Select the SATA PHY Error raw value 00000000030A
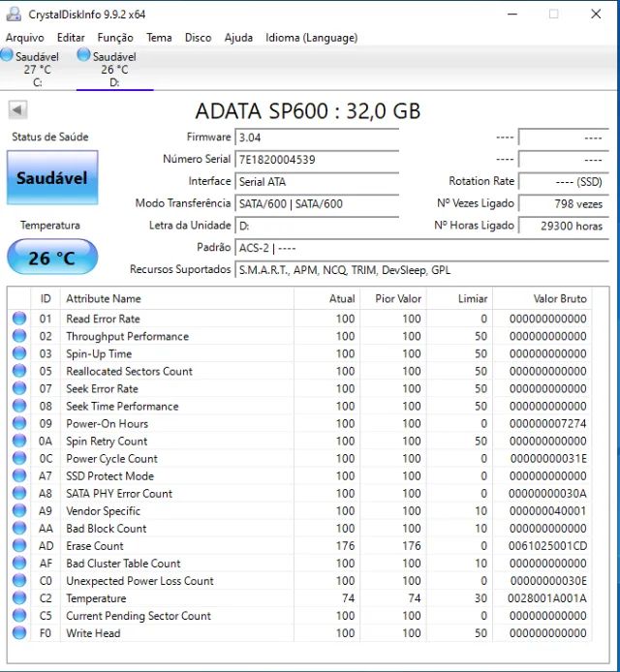 547,494
